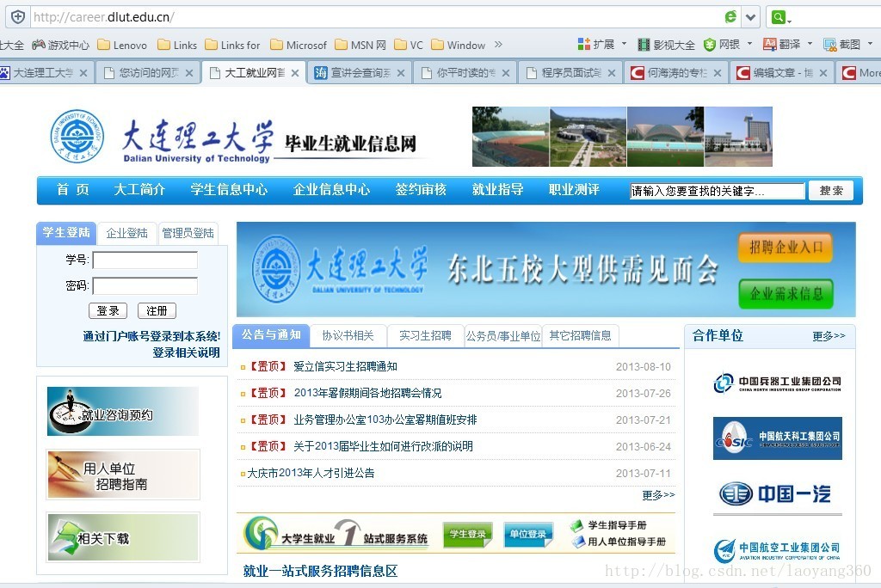Open the address bar history dropdown arrow
This screenshot has width=881, height=588.
coord(750,17)
